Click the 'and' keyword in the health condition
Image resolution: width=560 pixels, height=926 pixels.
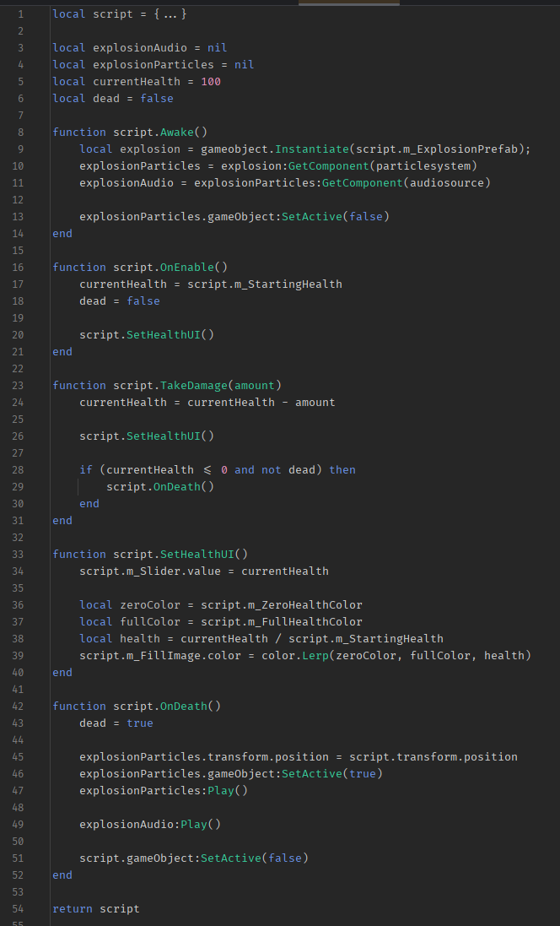pos(245,469)
